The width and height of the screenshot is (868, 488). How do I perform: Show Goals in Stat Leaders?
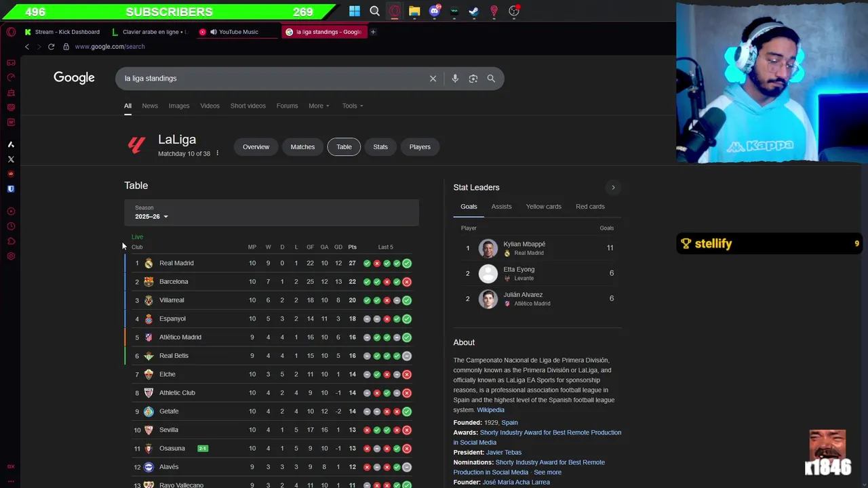[x=469, y=207]
